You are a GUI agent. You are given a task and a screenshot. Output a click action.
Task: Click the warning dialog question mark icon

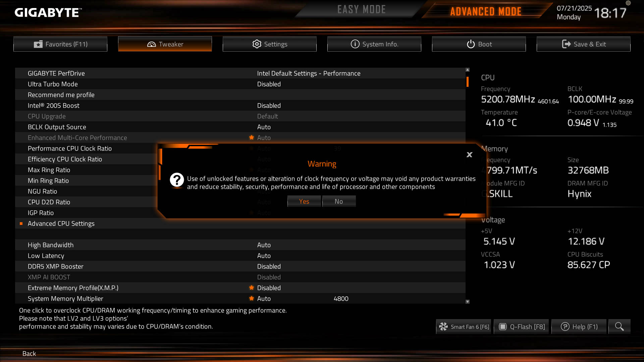coord(177,180)
